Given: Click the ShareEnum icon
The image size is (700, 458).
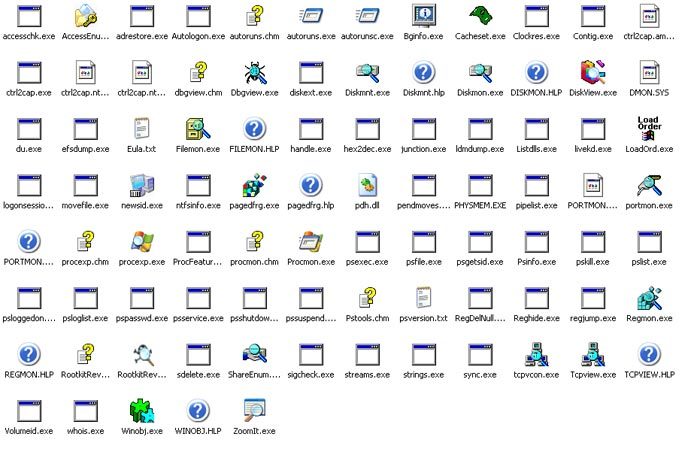Looking at the screenshot, I should [254, 354].
